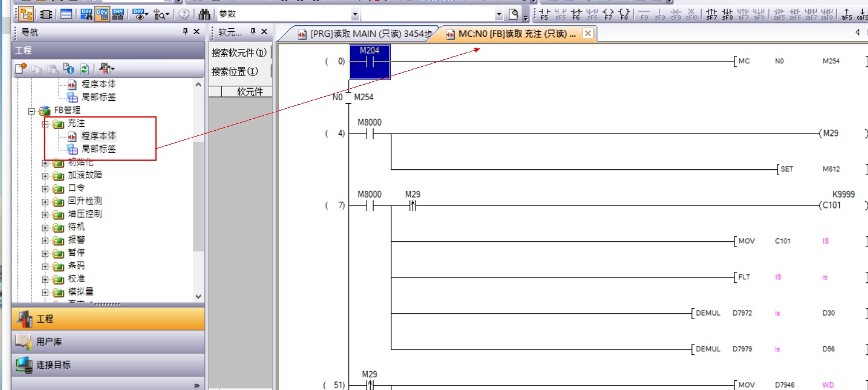868x390 pixels.
Task: Collapse the FB管理 tree node
Action: coord(32,111)
